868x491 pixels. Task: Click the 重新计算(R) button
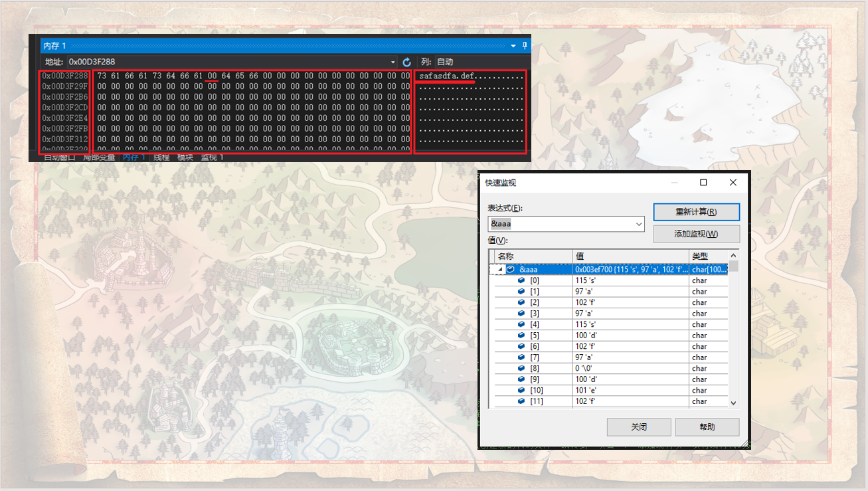pyautogui.click(x=696, y=212)
